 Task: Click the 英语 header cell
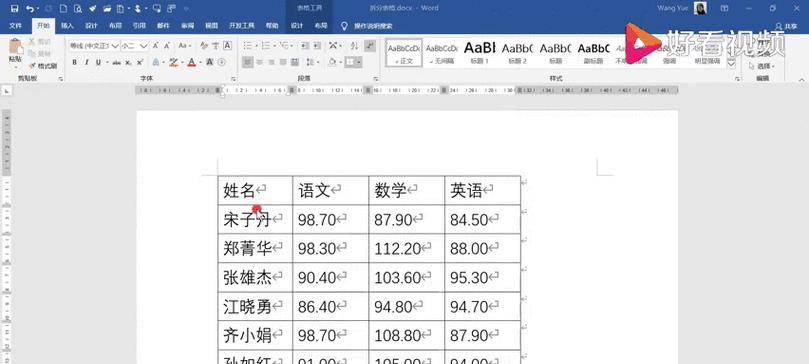[482, 190]
